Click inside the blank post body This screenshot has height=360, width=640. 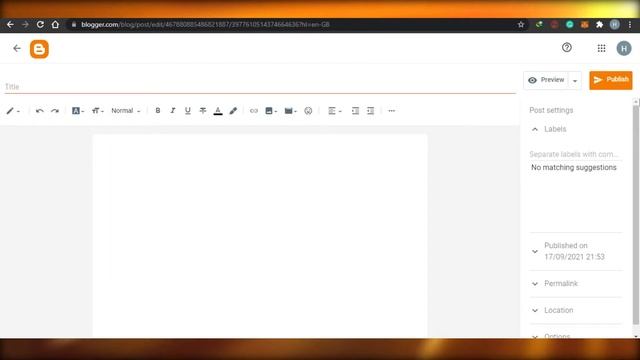(260, 236)
